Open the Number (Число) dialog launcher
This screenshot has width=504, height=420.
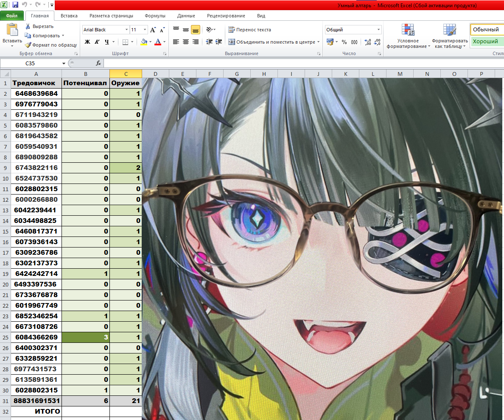380,54
